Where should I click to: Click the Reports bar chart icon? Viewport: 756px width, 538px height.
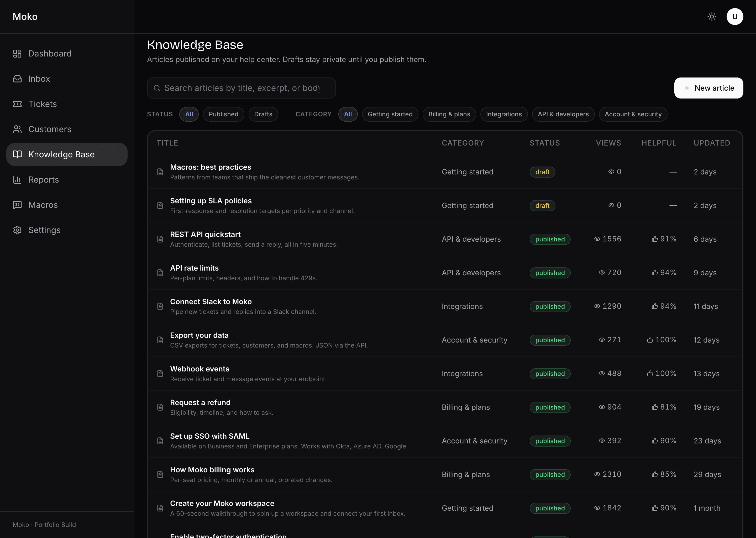(x=17, y=180)
